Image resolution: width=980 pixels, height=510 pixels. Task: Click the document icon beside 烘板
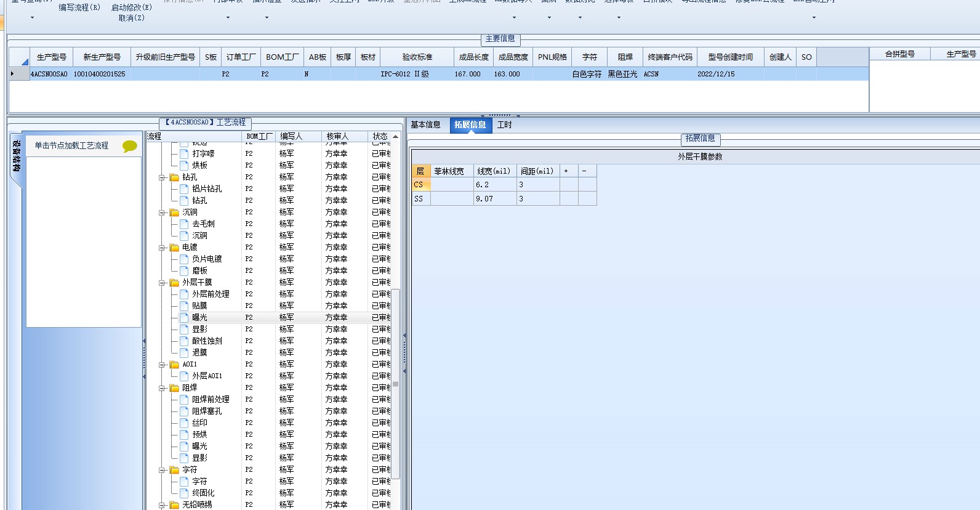184,165
